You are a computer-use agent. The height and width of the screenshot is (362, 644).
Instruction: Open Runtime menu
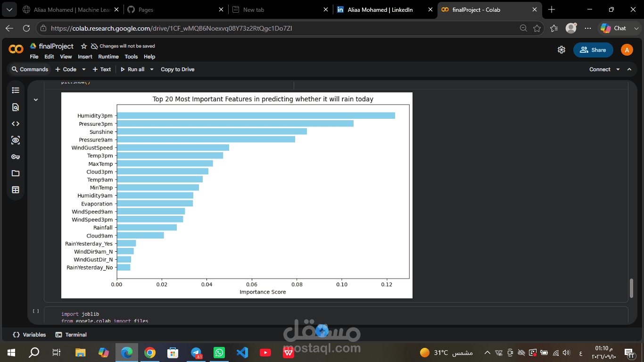[x=108, y=57]
